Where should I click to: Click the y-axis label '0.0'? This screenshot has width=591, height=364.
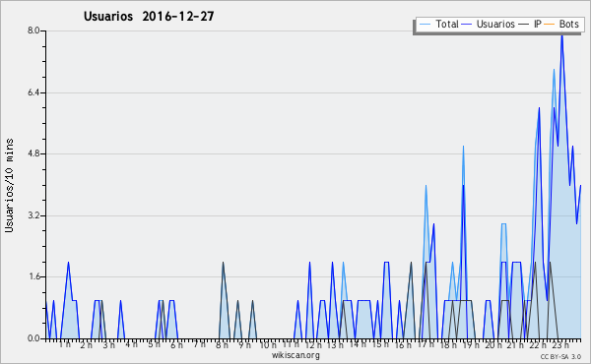(x=33, y=338)
